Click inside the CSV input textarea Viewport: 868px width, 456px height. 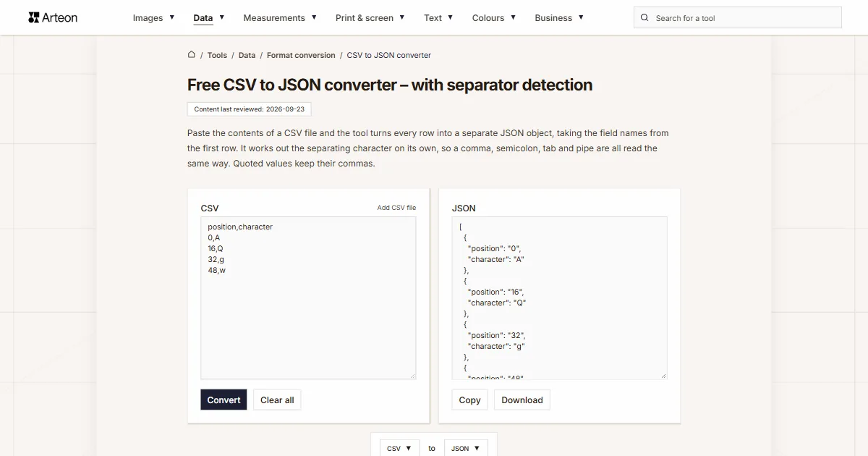coord(308,297)
